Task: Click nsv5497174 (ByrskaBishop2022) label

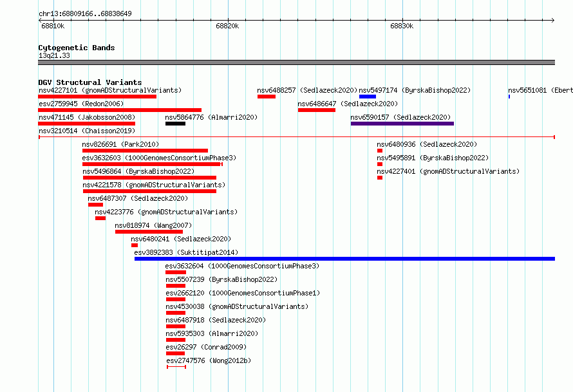Action: coord(415,90)
